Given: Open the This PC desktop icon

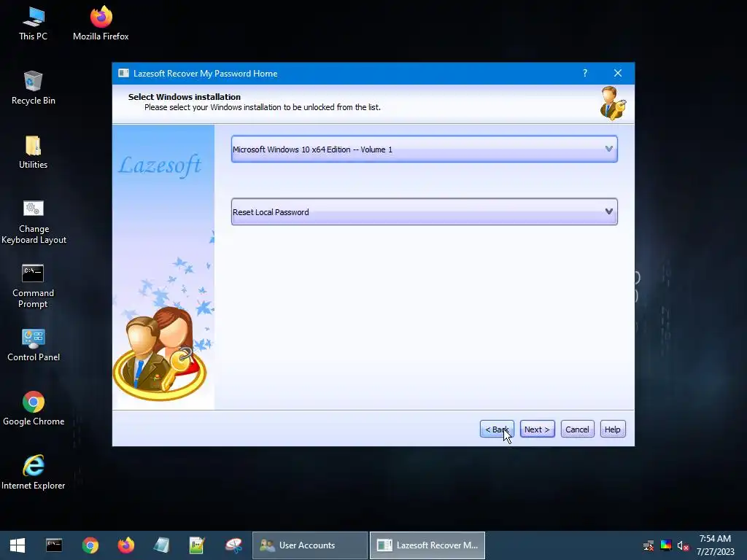Looking at the screenshot, I should click(x=33, y=24).
